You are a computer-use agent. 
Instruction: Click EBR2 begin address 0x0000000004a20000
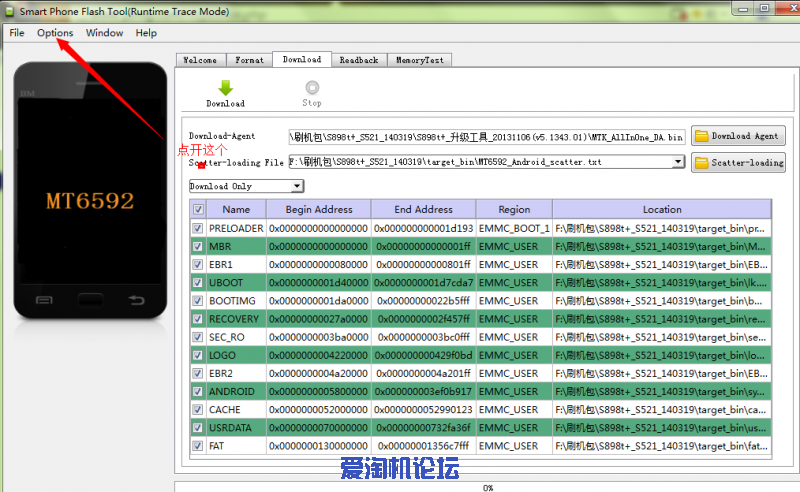[319, 373]
